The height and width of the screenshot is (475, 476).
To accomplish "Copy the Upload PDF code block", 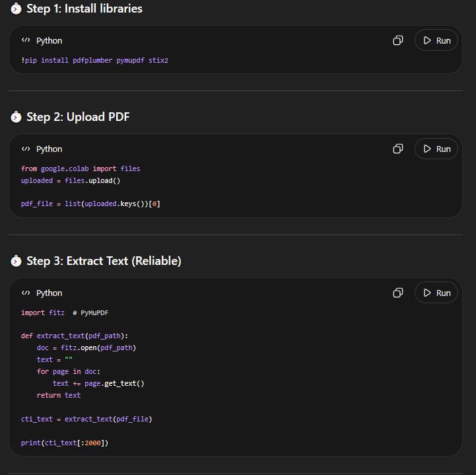I will click(x=397, y=149).
